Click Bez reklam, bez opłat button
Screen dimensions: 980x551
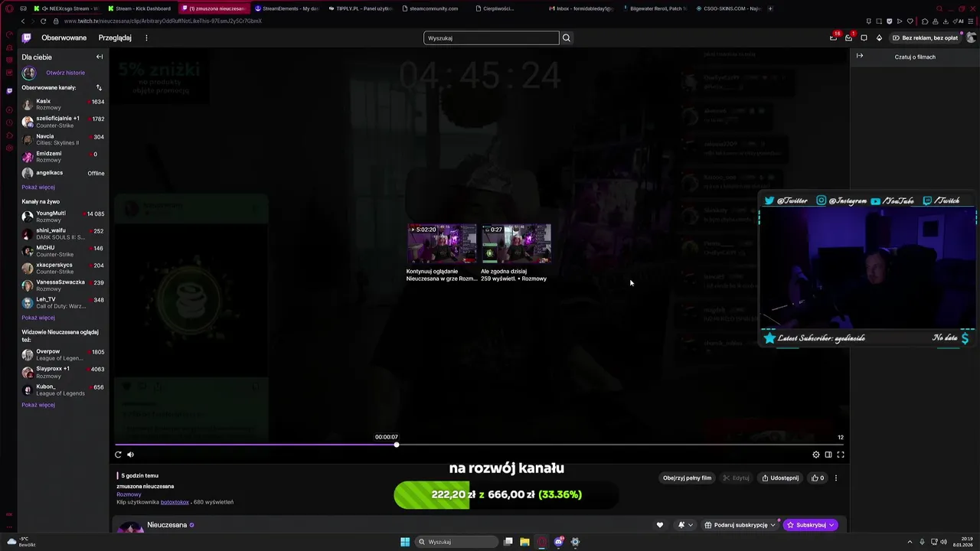point(925,37)
